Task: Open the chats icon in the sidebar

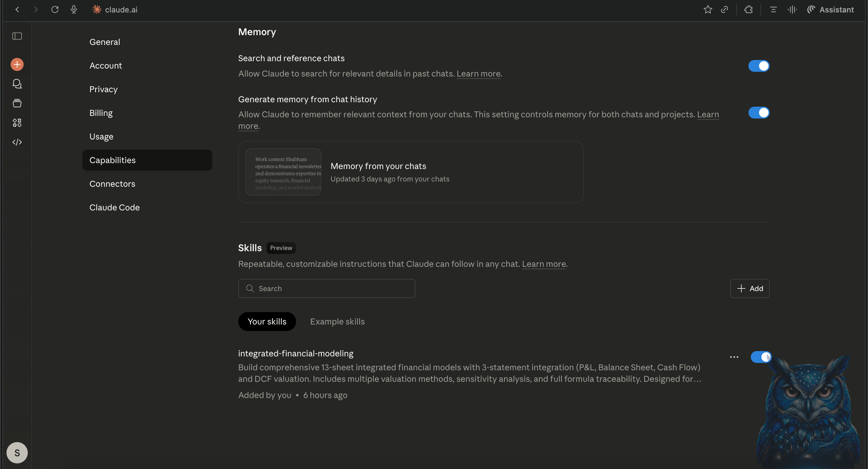Action: tap(17, 84)
